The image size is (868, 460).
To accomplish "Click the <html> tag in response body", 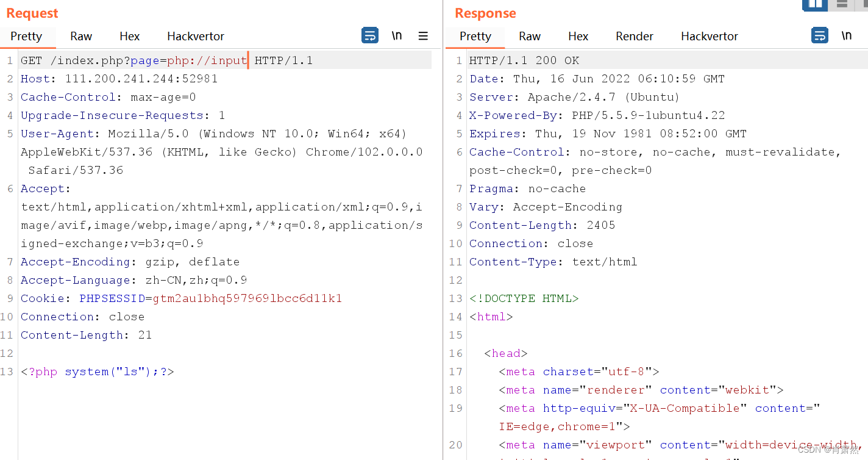I will click(x=491, y=317).
